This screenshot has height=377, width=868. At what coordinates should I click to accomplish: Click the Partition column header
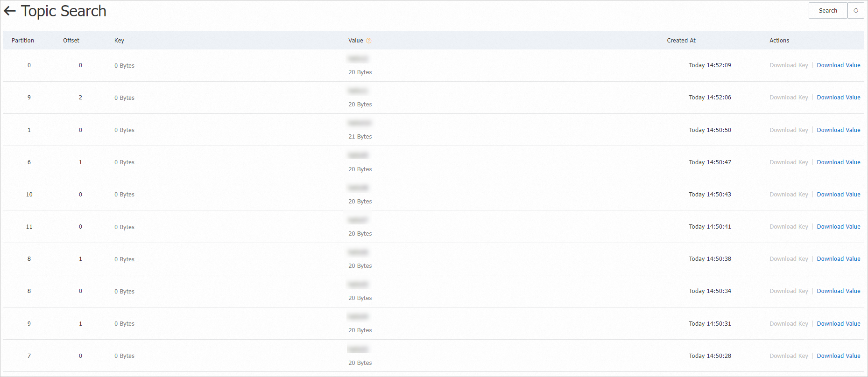tap(23, 41)
